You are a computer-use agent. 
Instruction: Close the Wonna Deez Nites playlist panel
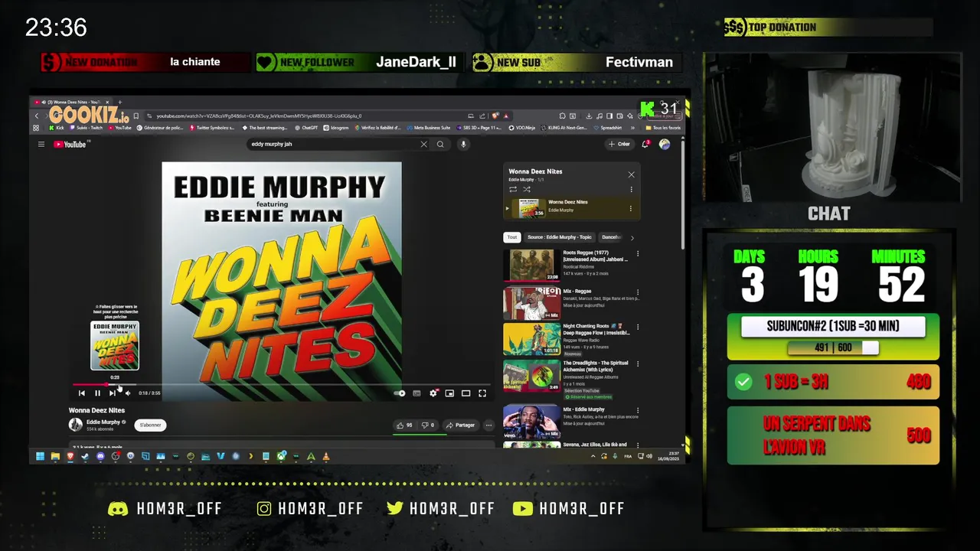pos(631,174)
